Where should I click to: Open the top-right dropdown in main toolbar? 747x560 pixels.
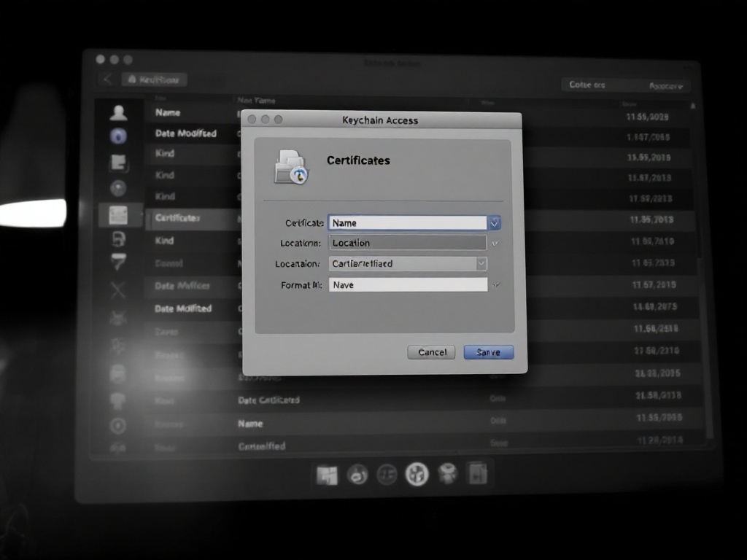(x=667, y=86)
